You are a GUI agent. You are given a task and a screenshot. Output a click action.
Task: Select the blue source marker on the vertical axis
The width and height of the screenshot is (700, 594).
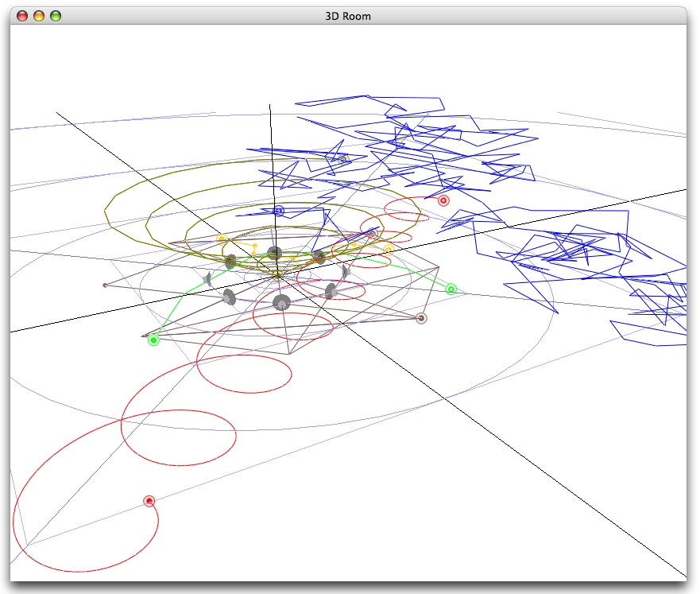279,211
